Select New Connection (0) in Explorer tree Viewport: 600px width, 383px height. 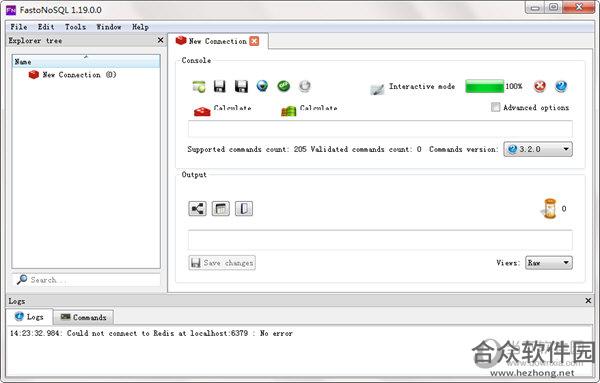tap(72, 75)
